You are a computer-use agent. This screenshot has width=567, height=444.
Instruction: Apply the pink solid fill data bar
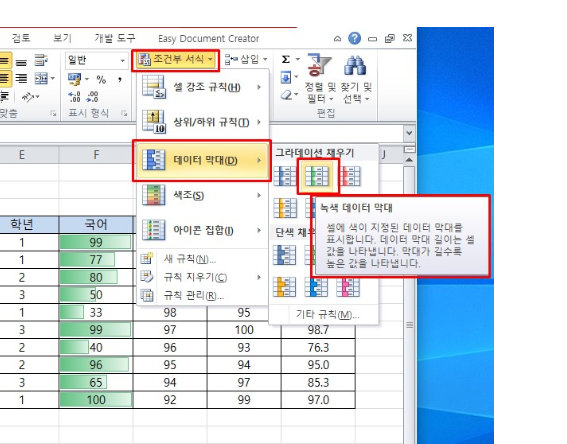[x=348, y=288]
